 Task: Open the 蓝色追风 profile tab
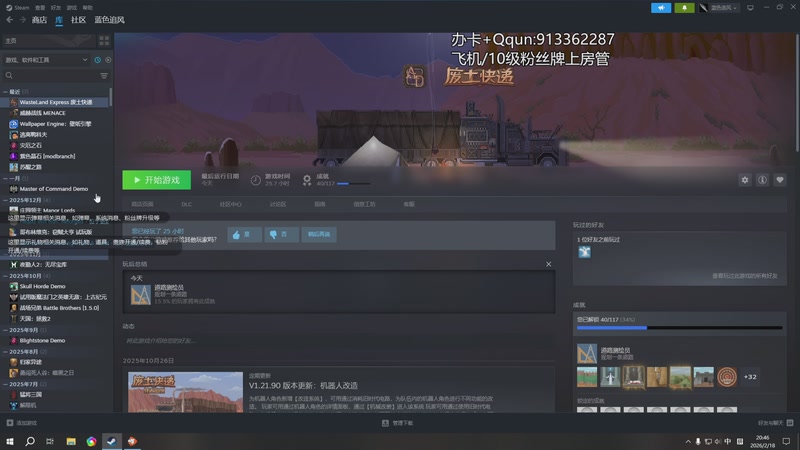point(109,20)
